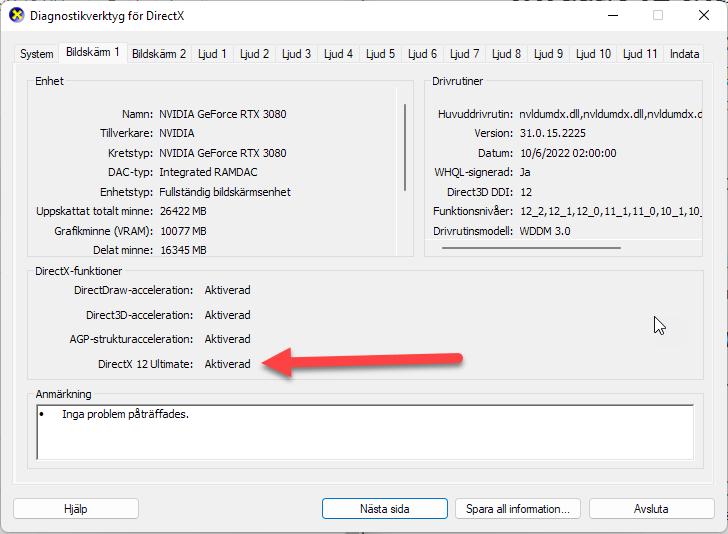Open the Ljud 3 tab
This screenshot has width=728, height=534.
click(x=296, y=54)
